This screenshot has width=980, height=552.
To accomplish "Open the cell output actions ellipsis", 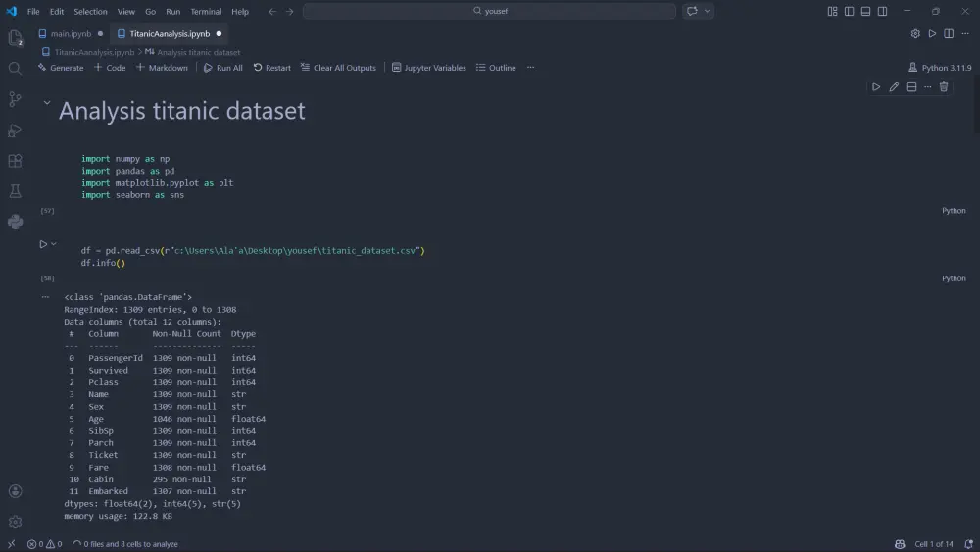I will [x=45, y=297].
